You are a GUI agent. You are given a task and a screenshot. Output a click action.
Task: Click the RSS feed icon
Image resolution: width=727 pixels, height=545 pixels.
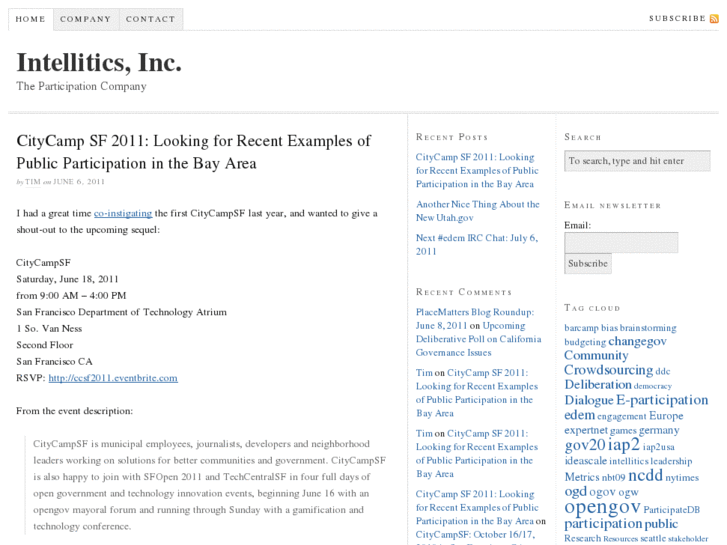tap(714, 18)
